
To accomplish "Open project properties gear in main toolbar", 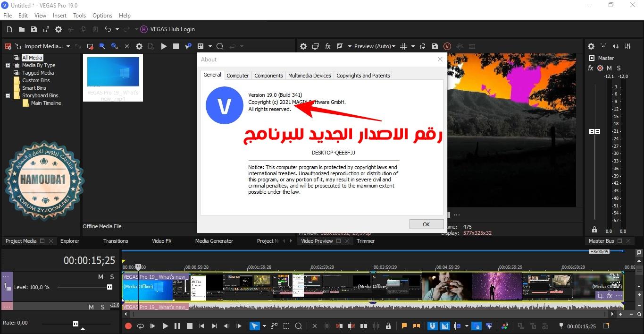I will tap(59, 29).
